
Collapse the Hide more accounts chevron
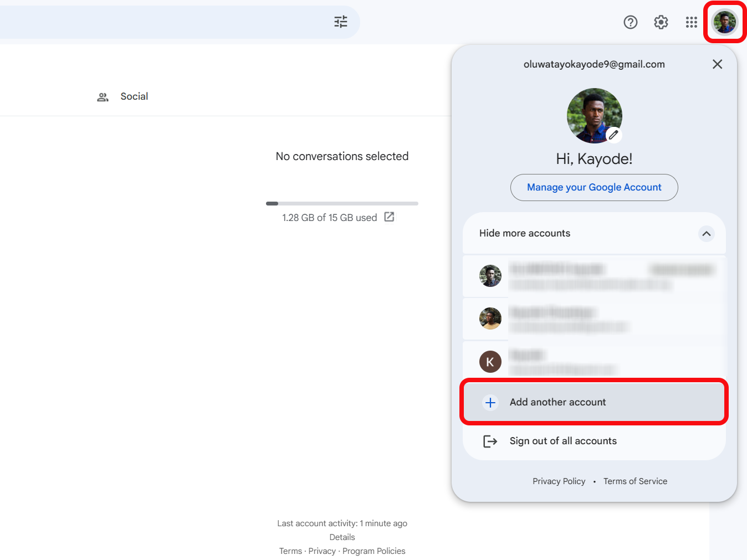click(707, 233)
